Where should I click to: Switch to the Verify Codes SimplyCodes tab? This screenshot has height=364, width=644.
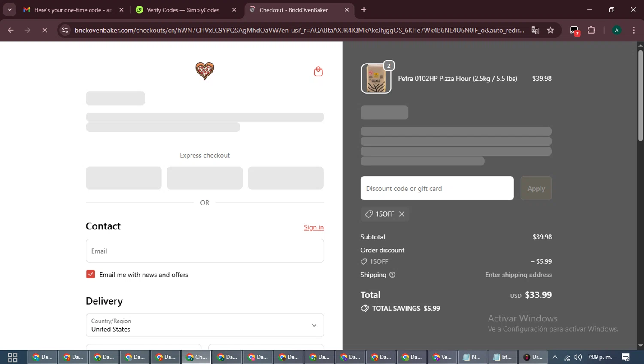tap(182, 10)
